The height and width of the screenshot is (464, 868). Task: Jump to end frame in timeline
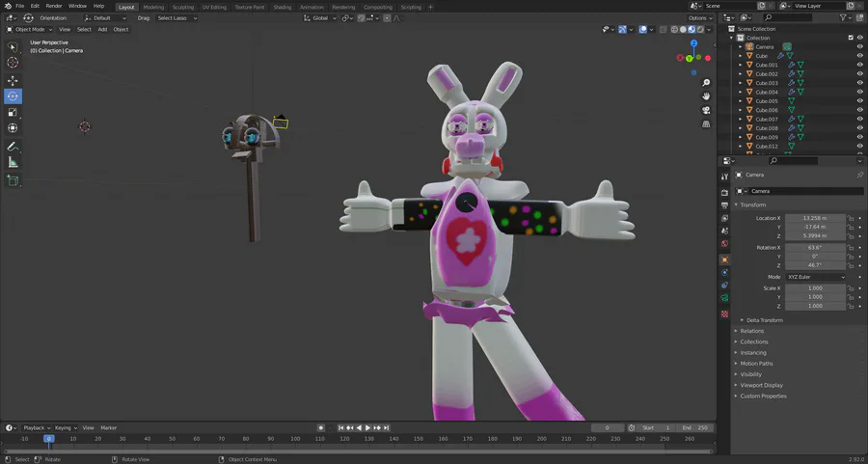(387, 428)
